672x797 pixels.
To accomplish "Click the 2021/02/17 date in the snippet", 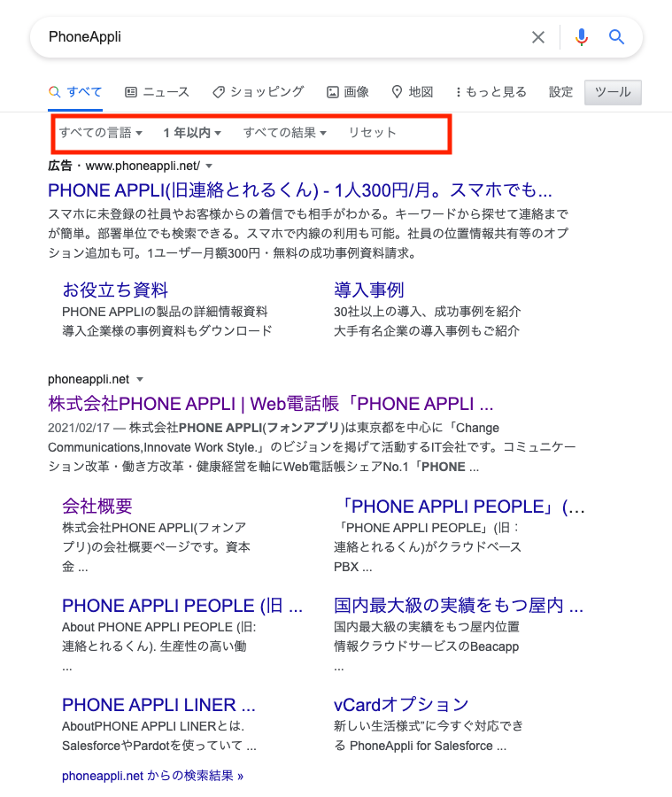I will pyautogui.click(x=79, y=428).
